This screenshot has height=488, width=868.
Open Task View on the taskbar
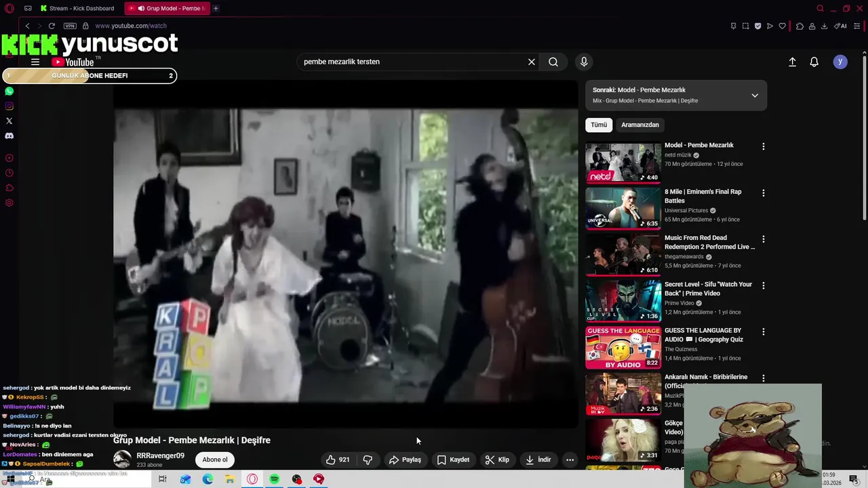163,479
